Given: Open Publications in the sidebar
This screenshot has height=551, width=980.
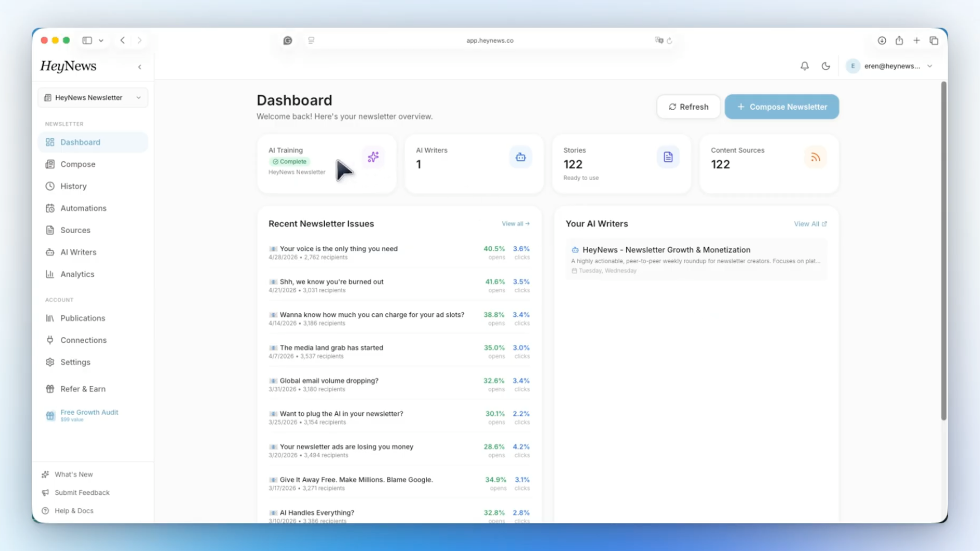Looking at the screenshot, I should tap(93, 317).
